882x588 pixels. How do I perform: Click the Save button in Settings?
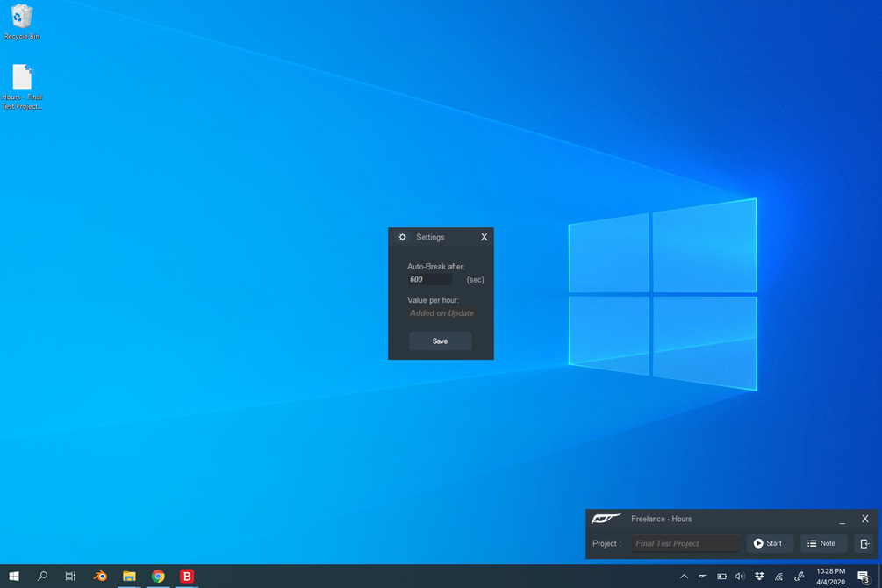coord(440,341)
